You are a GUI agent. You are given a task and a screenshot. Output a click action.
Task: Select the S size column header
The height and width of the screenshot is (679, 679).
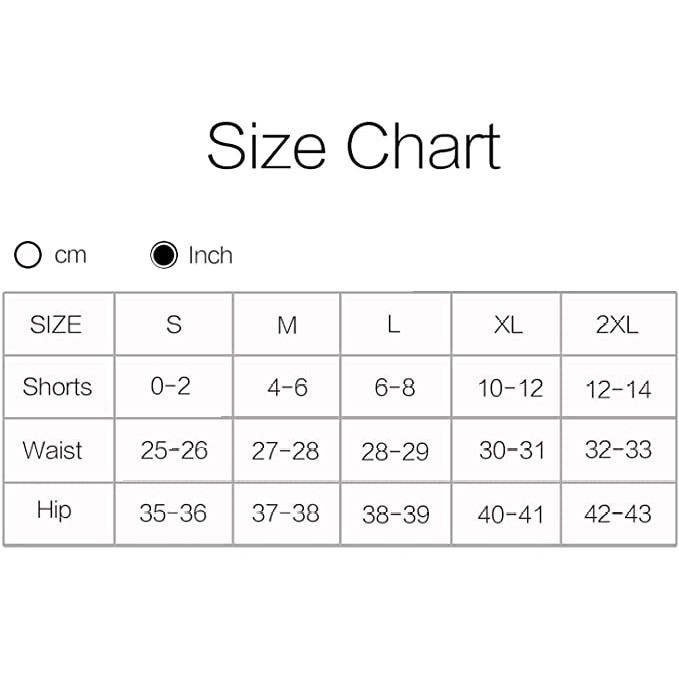click(174, 325)
